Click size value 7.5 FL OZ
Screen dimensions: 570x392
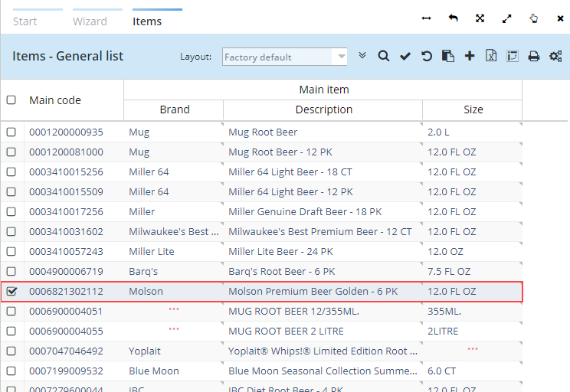[x=449, y=271]
